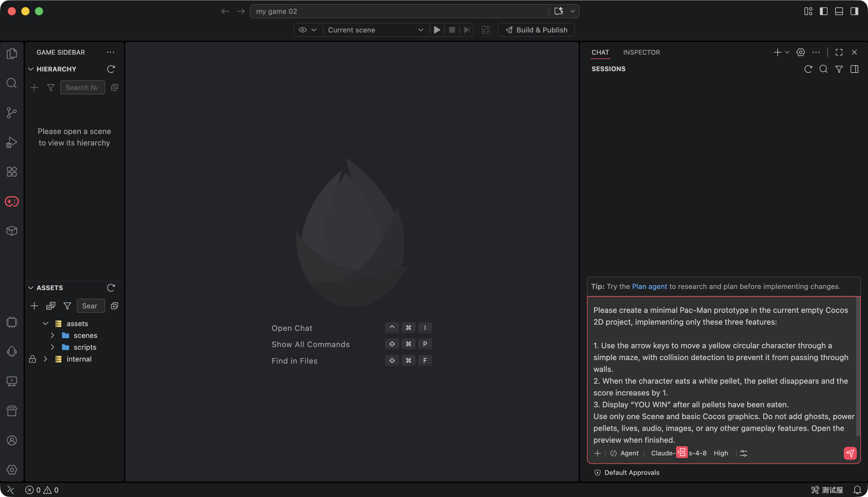This screenshot has height=497, width=868.
Task: Step to next frame in preview
Action: coord(467,30)
